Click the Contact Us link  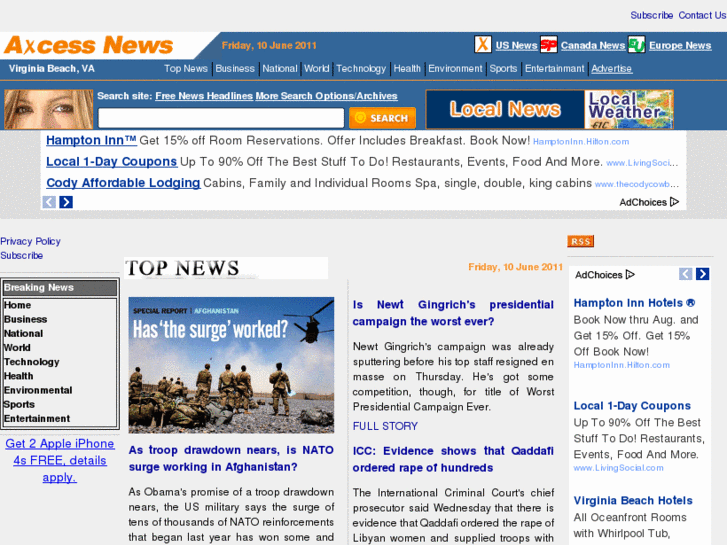click(702, 15)
